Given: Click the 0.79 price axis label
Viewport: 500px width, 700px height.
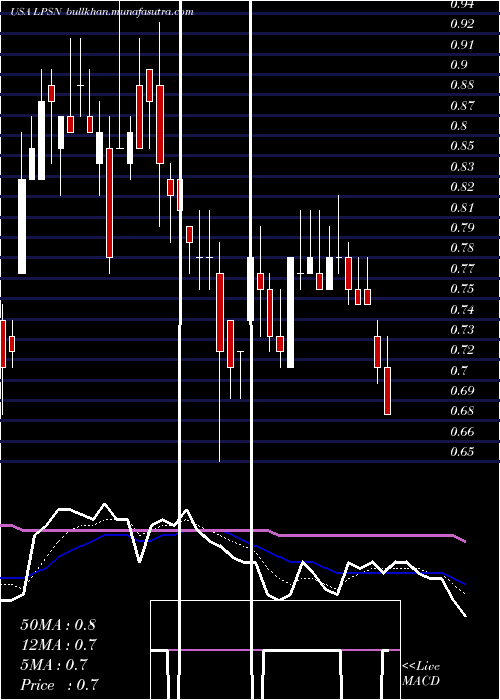Looking at the screenshot, I should point(462,228).
